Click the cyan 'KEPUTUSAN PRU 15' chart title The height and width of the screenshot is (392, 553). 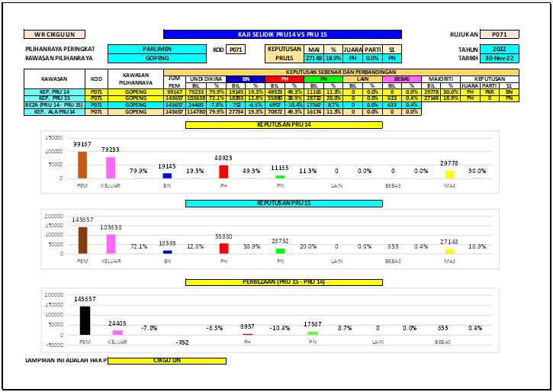pos(284,204)
